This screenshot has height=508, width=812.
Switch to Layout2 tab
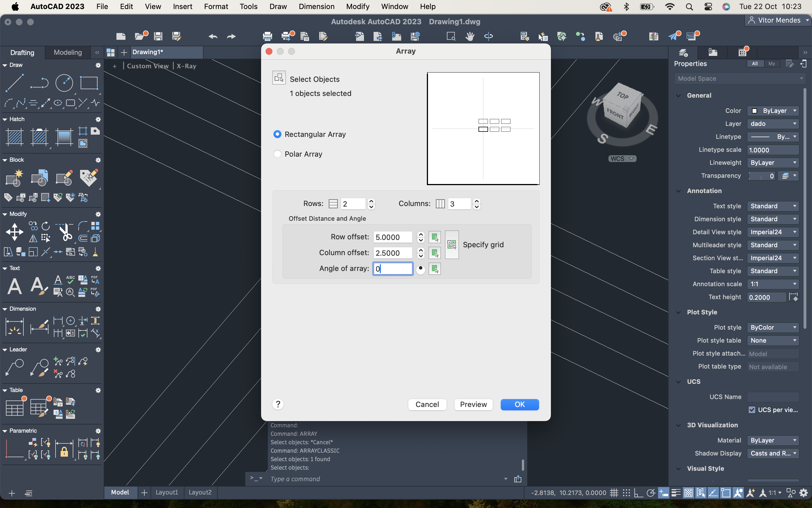[x=200, y=492]
